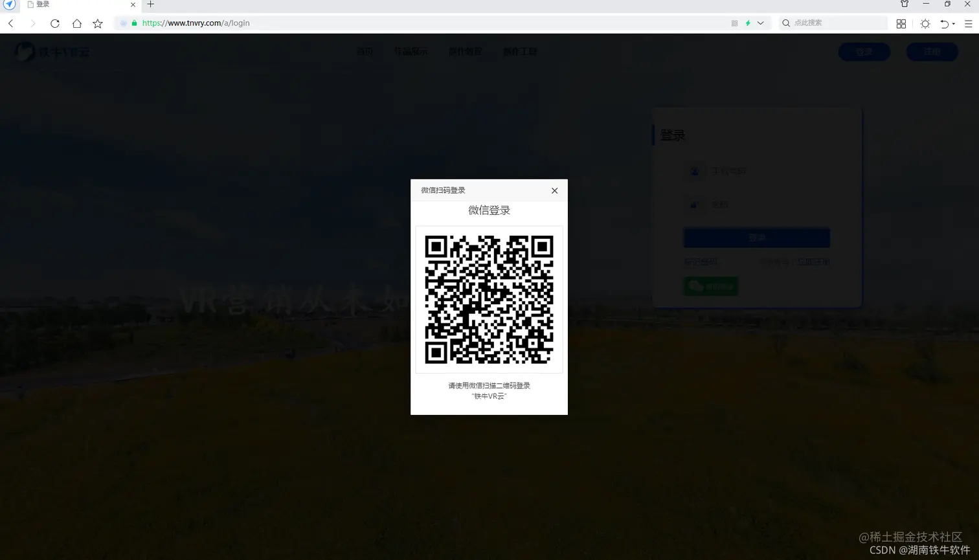The width and height of the screenshot is (979, 560).
Task: Open the browser hamburger menu
Action: (969, 23)
